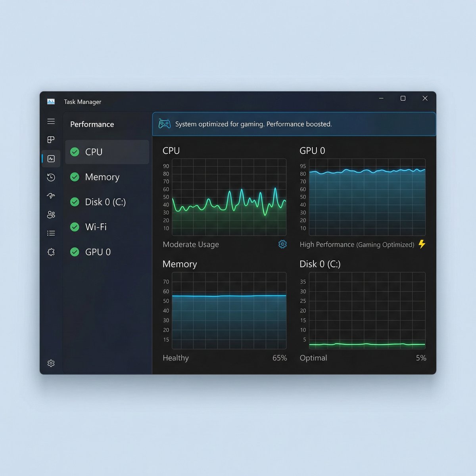Click the lightning bolt next to Gaming Optimized
The width and height of the screenshot is (476, 476).
click(422, 244)
